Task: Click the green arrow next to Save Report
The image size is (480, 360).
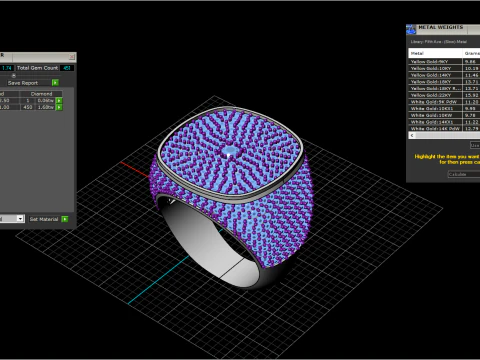Action: coord(55,83)
